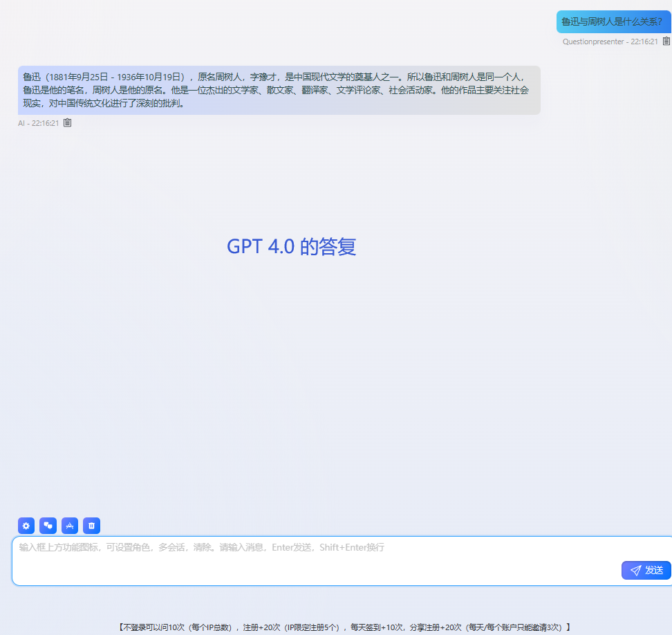This screenshot has height=635, width=672.
Task: Open the multi-conversation chat bubbles icon
Action: click(48, 526)
